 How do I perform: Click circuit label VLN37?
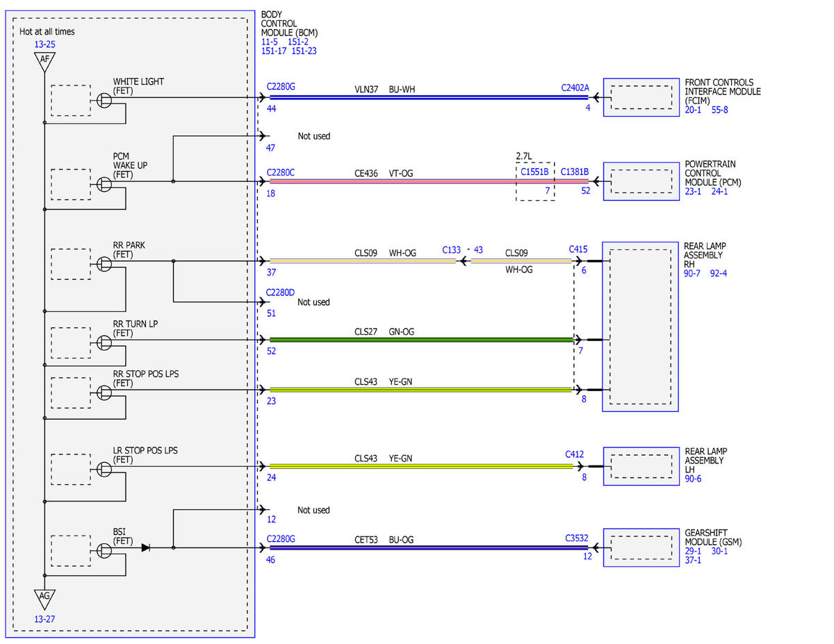coord(366,91)
